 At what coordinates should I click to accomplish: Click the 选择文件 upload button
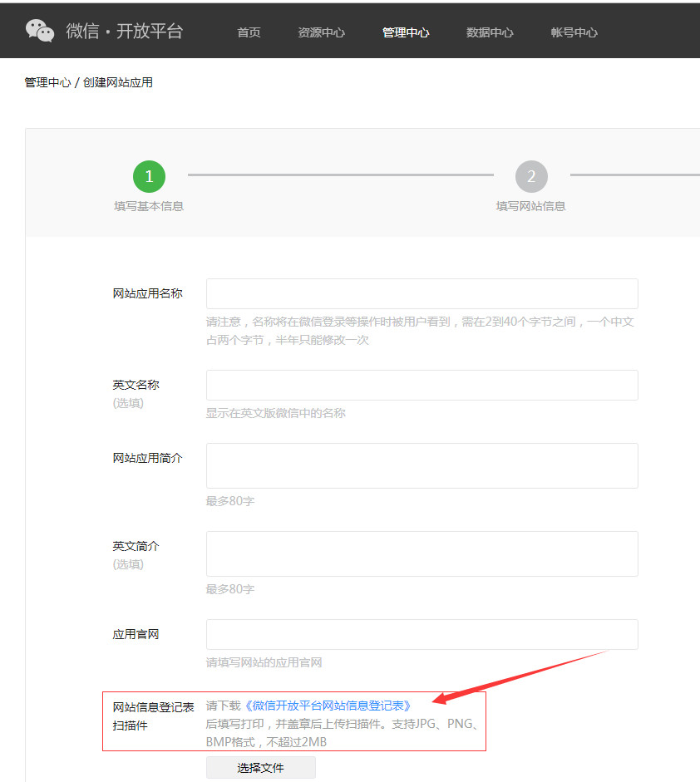click(x=261, y=768)
